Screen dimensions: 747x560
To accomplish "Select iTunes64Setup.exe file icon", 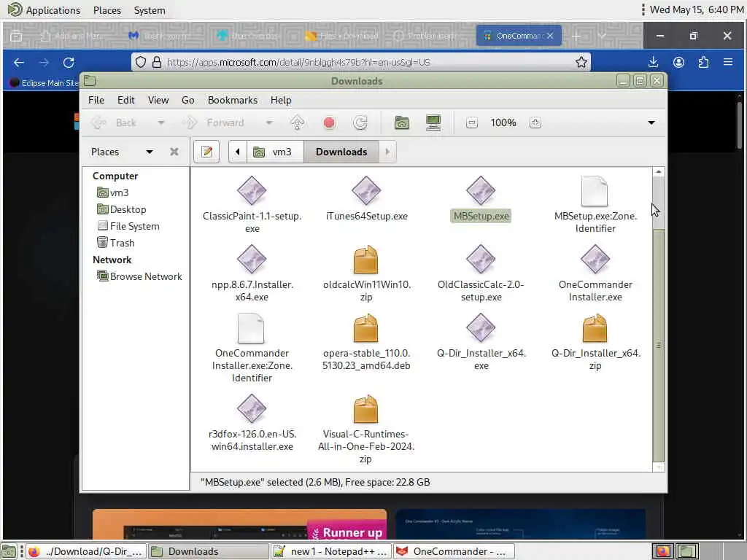I will point(366,191).
